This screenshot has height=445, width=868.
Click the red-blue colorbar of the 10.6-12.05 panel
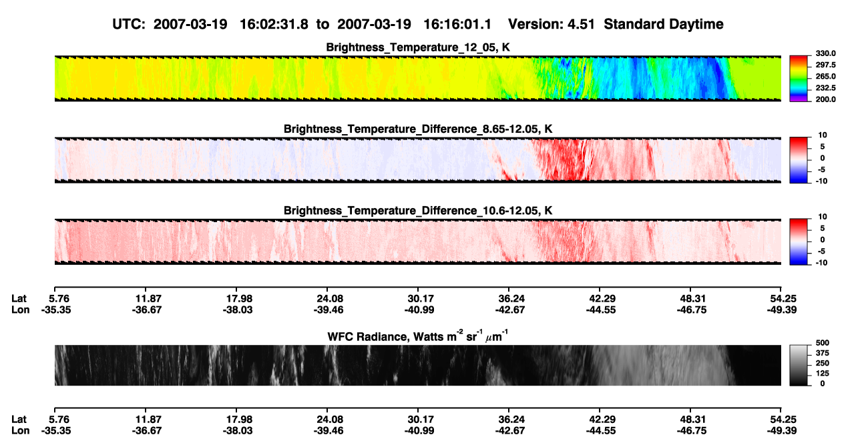(x=798, y=242)
